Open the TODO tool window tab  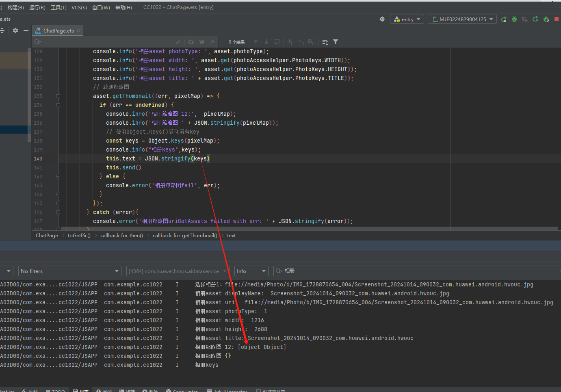pyautogui.click(x=56, y=391)
